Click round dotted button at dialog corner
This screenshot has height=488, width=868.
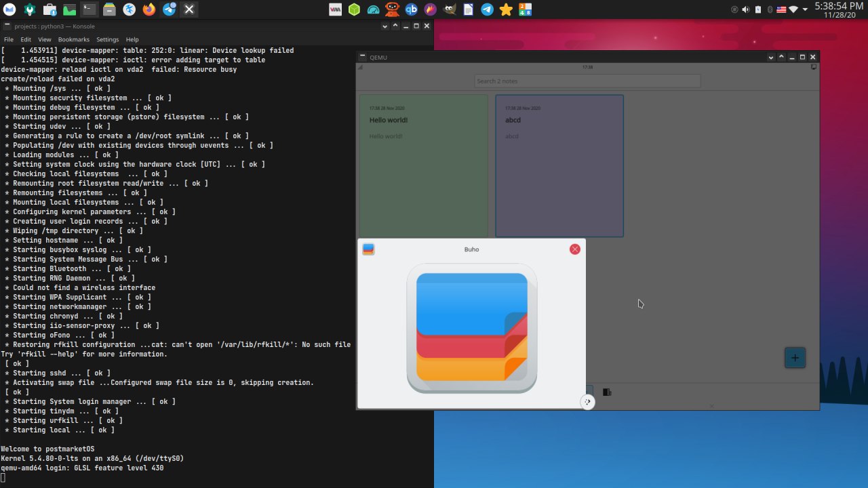coord(587,402)
